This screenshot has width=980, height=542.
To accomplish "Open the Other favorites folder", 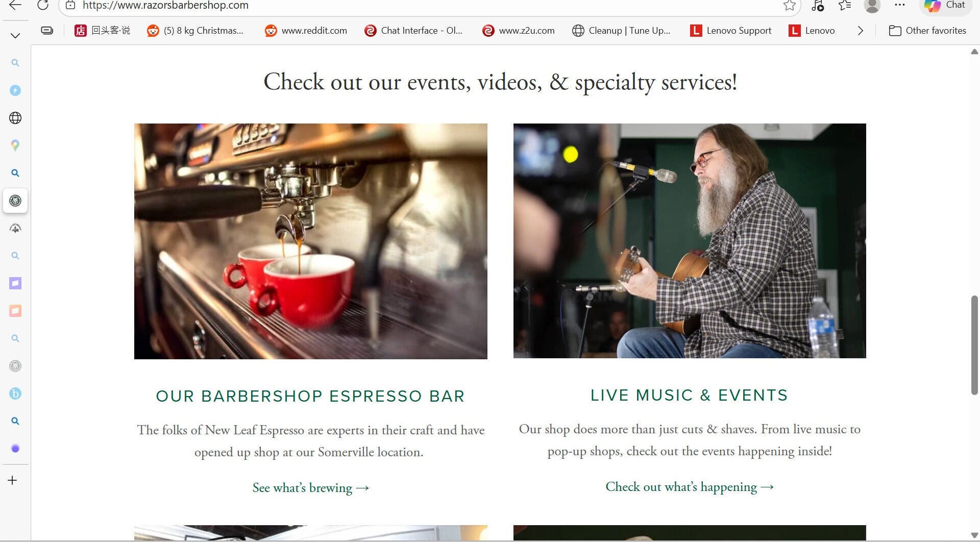I will coord(927,31).
